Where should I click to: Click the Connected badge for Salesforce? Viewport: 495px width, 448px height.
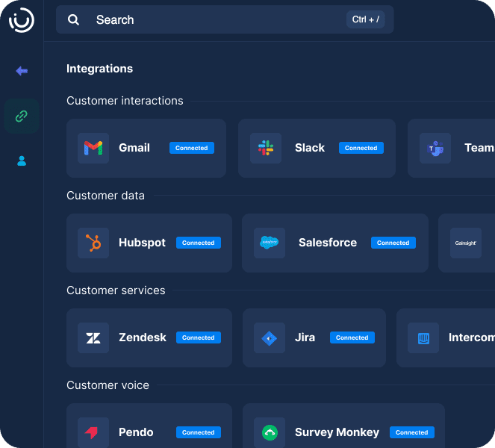393,243
